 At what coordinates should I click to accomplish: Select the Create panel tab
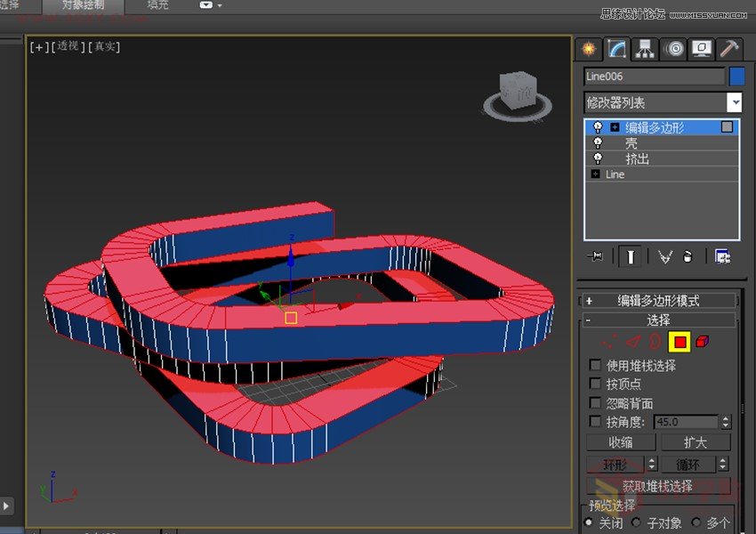point(590,49)
